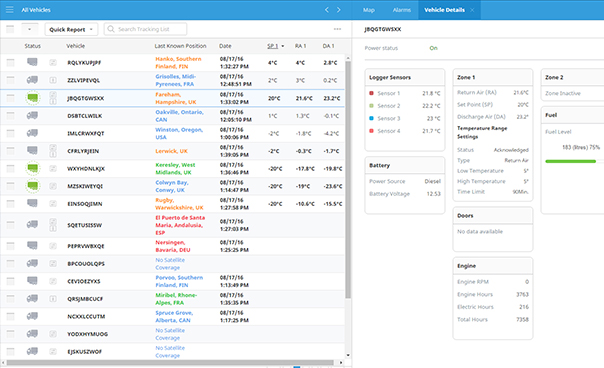Open the Quick Report dropdown
This screenshot has width=604, height=368.
71,29
